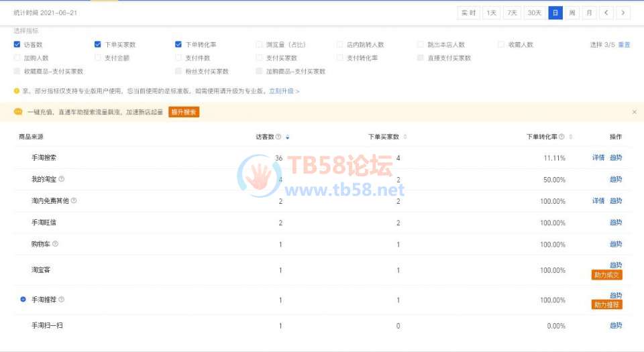This screenshot has width=644, height=352.
Task: Switch time range to 7天 tab
Action: (513, 13)
